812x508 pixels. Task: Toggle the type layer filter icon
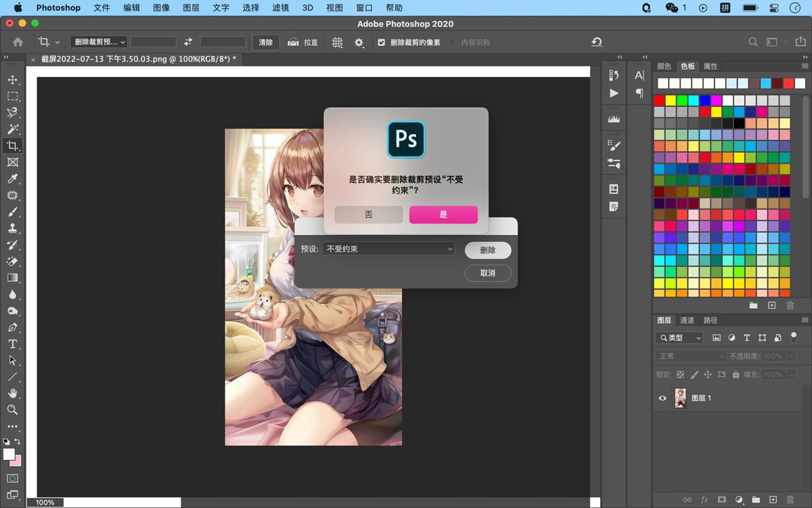(x=747, y=337)
